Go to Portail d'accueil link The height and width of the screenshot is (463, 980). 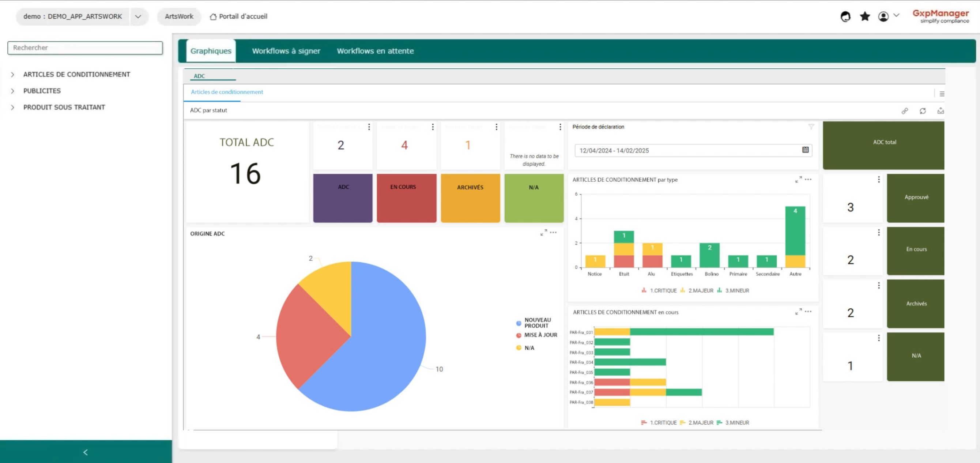(x=238, y=16)
